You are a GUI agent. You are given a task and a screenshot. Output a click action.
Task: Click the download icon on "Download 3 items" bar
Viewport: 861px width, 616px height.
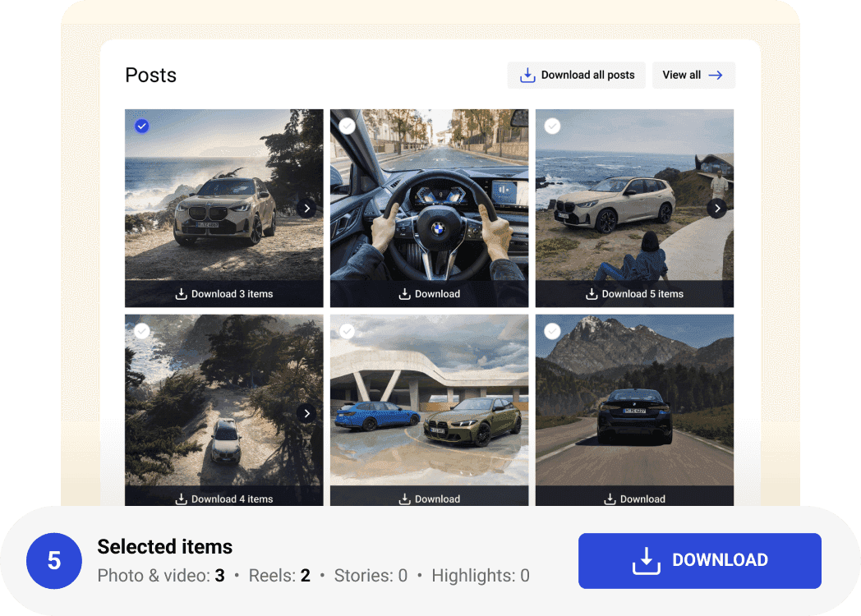point(182,293)
